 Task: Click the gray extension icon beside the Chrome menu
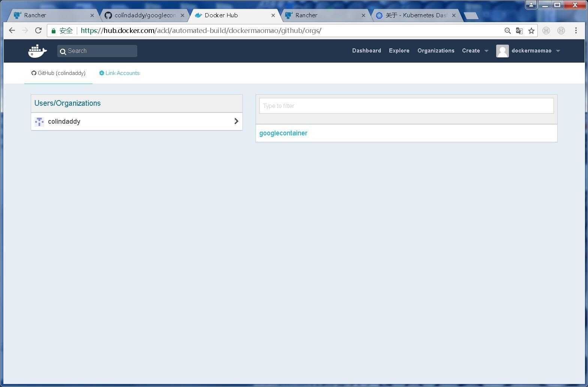561,31
